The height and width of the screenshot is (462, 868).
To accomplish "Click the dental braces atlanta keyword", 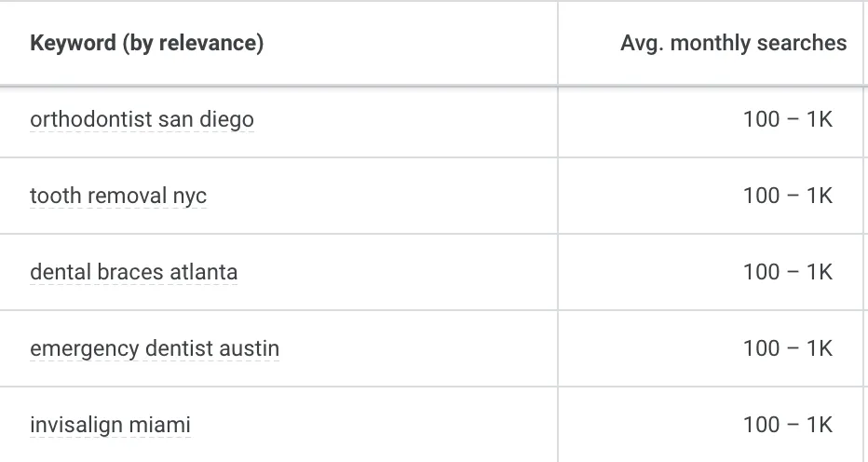I will coord(133,273).
